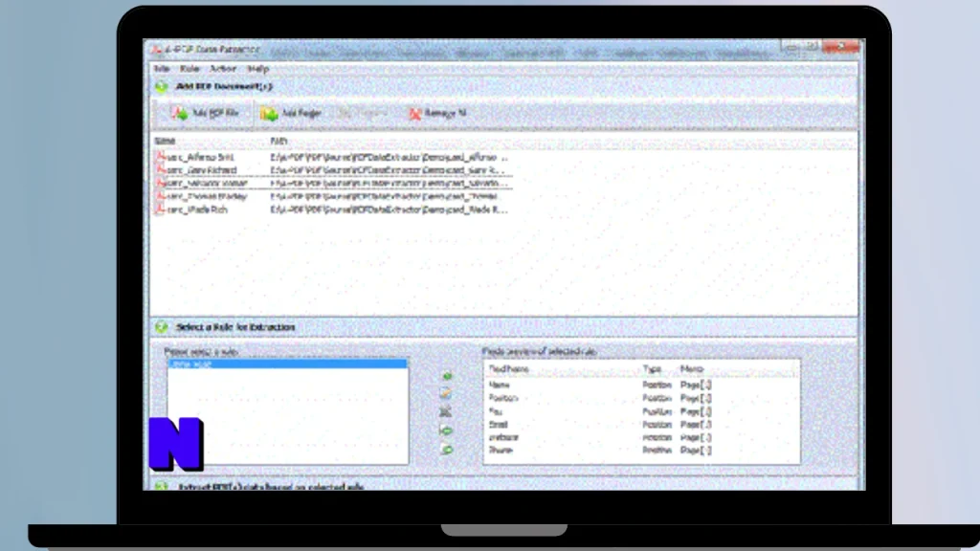Click the red Remove All icon
The height and width of the screenshot is (551, 980).
tap(415, 113)
